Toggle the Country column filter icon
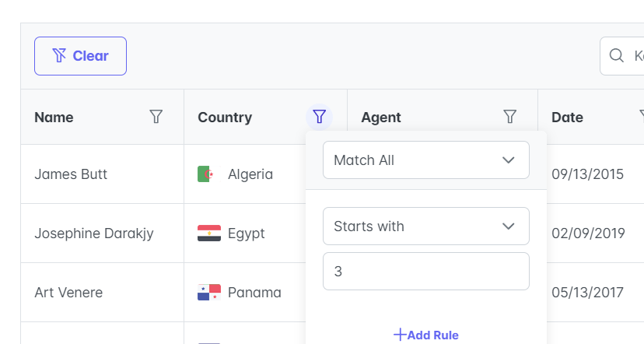 [319, 117]
